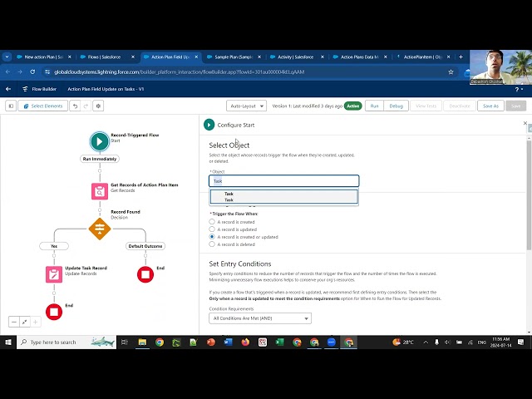
Task: Click the weather 28°C taskbar widget
Action: tap(403, 342)
